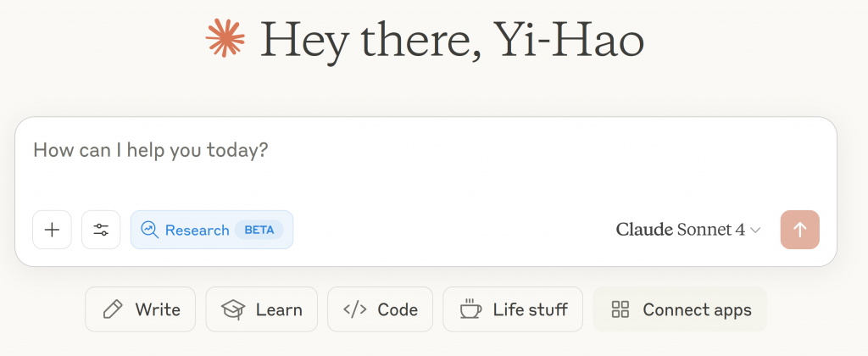The height and width of the screenshot is (356, 868).
Task: Click the coffee cup icon
Action: [x=470, y=309]
